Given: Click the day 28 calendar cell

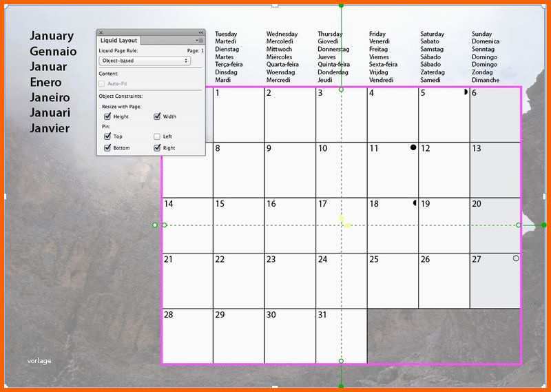Looking at the screenshot, I should point(187,336).
